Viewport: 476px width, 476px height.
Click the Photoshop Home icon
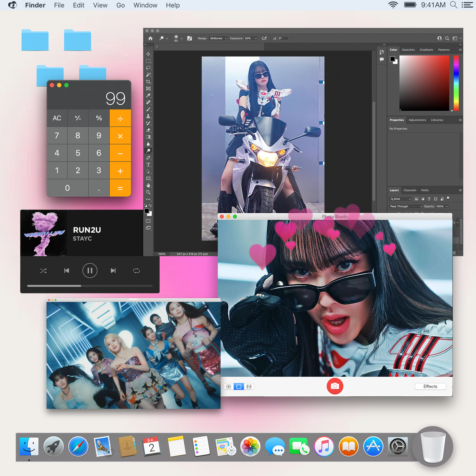[150, 38]
